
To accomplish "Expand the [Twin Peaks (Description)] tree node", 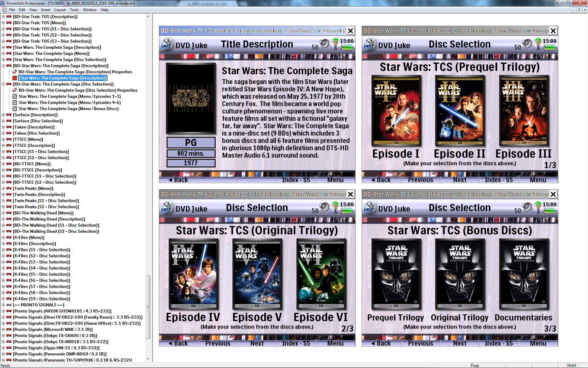I will [3, 194].
